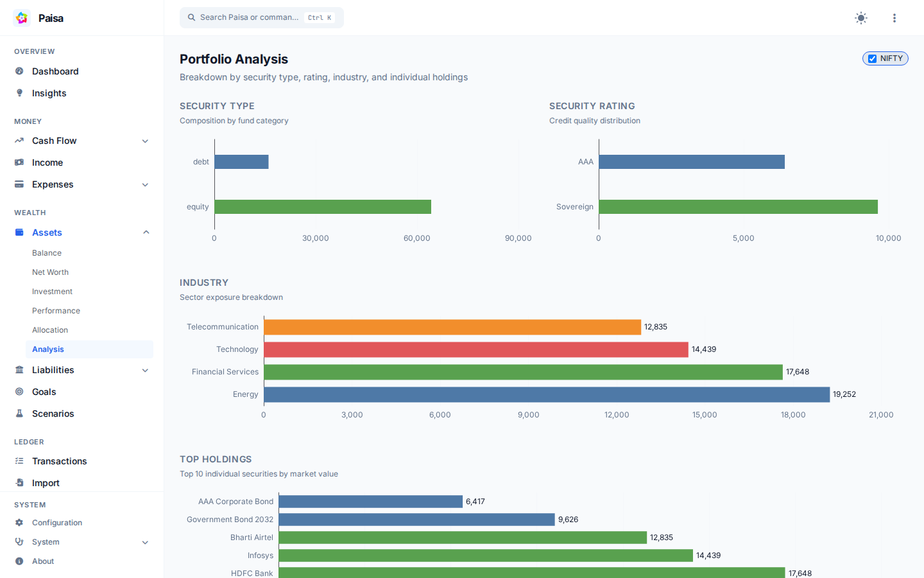Open the Transactions ledger label
This screenshot has height=578, width=924.
pos(60,461)
